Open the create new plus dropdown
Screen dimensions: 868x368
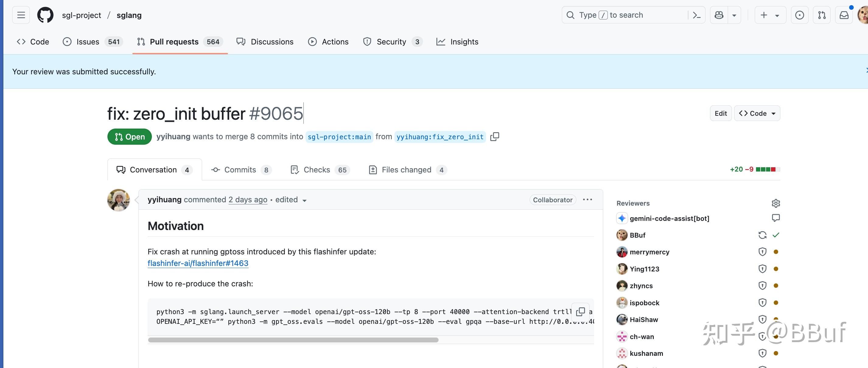(770, 15)
